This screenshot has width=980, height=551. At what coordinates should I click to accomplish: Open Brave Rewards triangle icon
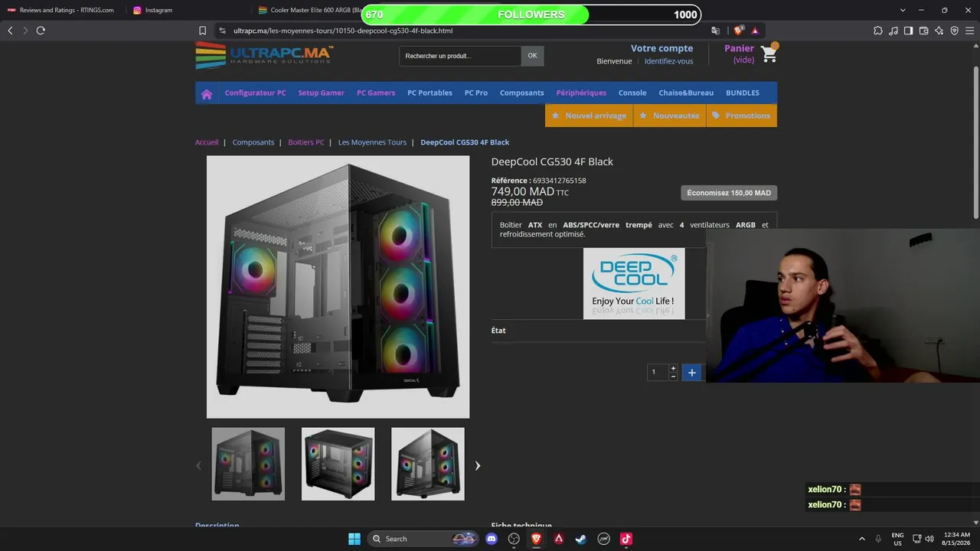coord(755,31)
